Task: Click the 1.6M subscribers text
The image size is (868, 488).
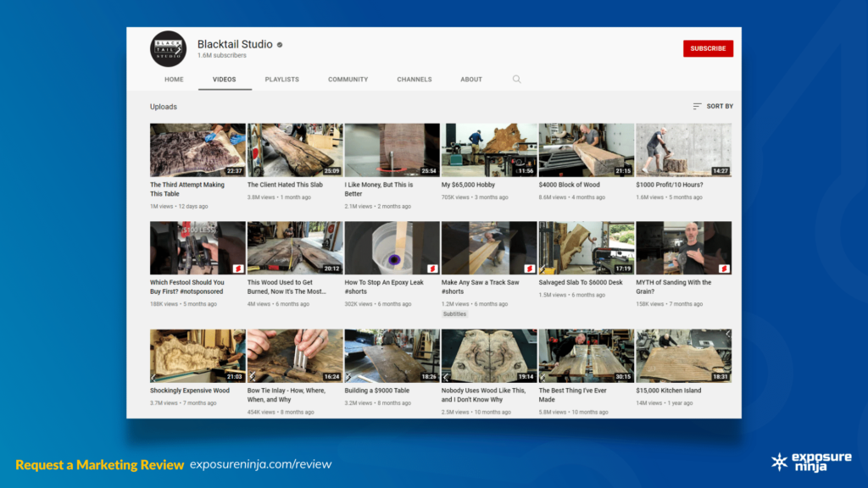Action: (222, 55)
